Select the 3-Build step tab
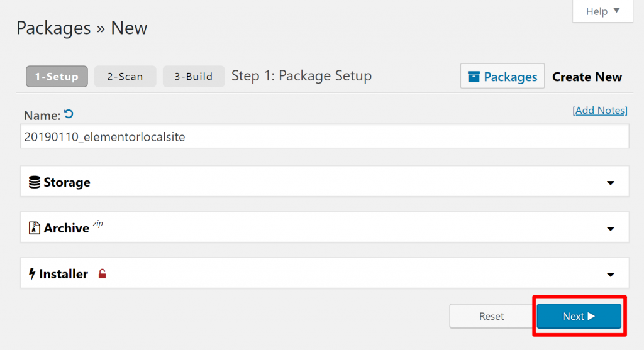This screenshot has width=644, height=350. [194, 77]
